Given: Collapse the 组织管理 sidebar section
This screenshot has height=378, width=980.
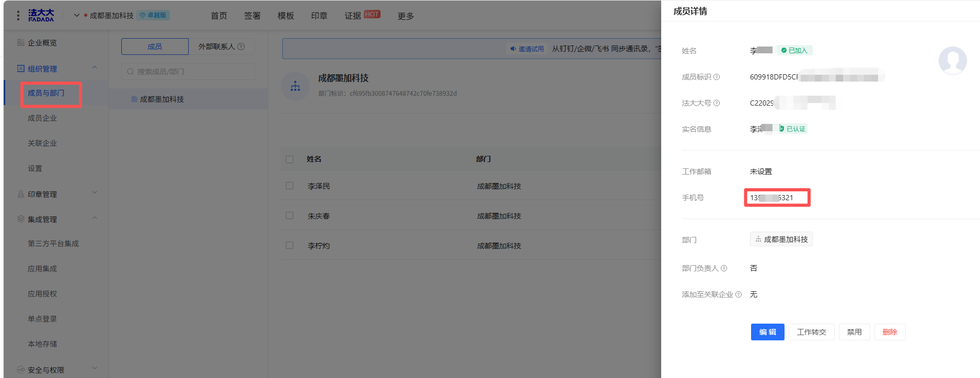Looking at the screenshot, I should click(95, 68).
